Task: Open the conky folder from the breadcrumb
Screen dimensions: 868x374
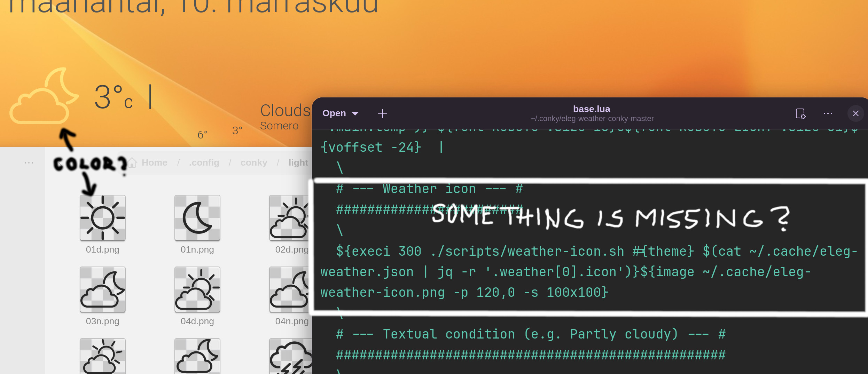Action: click(253, 162)
